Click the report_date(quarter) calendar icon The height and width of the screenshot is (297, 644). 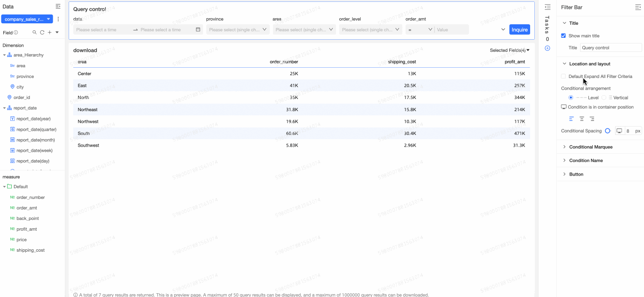click(x=13, y=129)
